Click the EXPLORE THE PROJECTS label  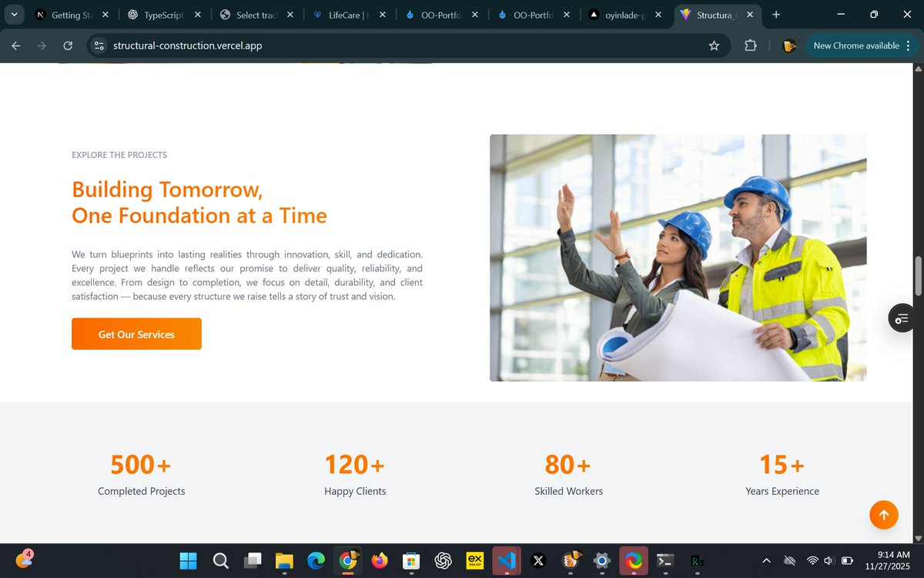[119, 155]
